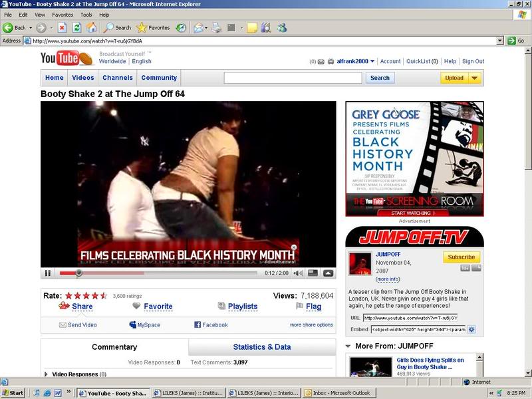Subscribe to the JUMPOFF channel
This screenshot has height=399, width=532.
point(462,257)
